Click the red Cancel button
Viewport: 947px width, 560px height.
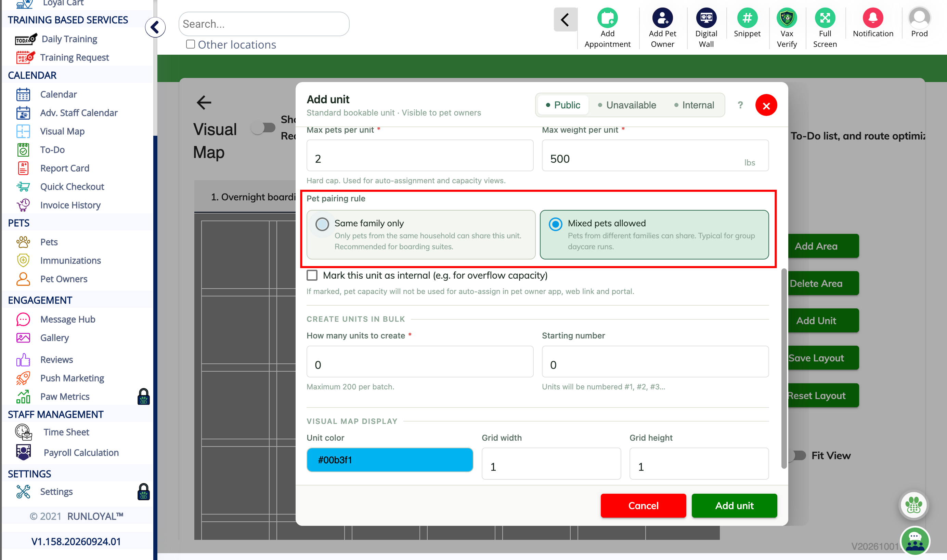tap(643, 505)
